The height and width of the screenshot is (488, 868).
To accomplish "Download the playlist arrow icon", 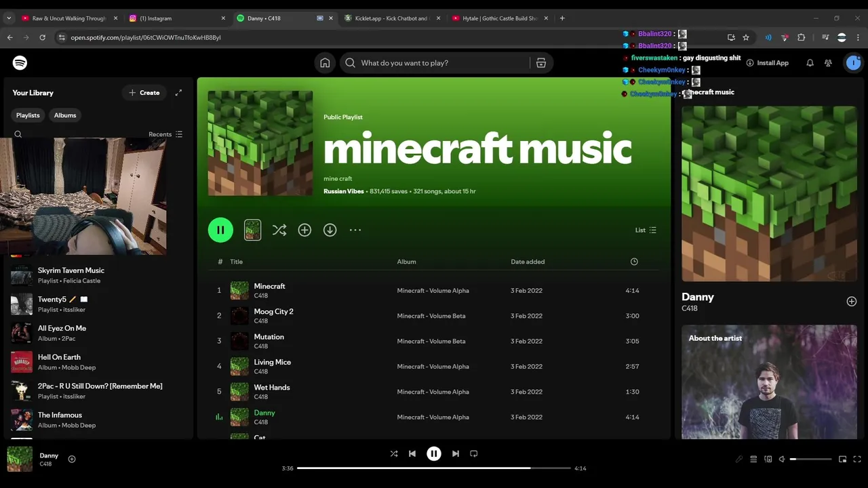I will click(330, 230).
